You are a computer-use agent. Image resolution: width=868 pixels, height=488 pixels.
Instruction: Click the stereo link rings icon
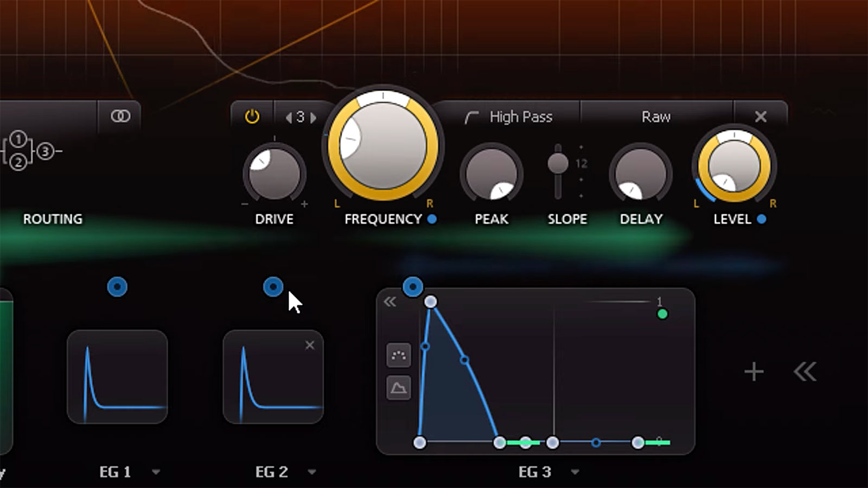120,116
